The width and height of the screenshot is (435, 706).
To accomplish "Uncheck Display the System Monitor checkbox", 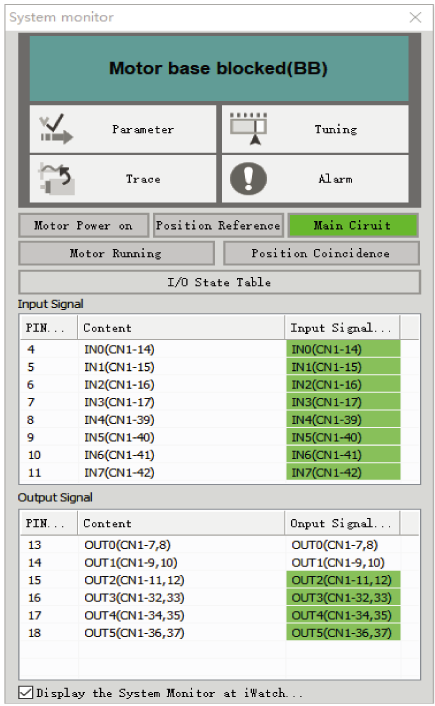I will [26, 692].
